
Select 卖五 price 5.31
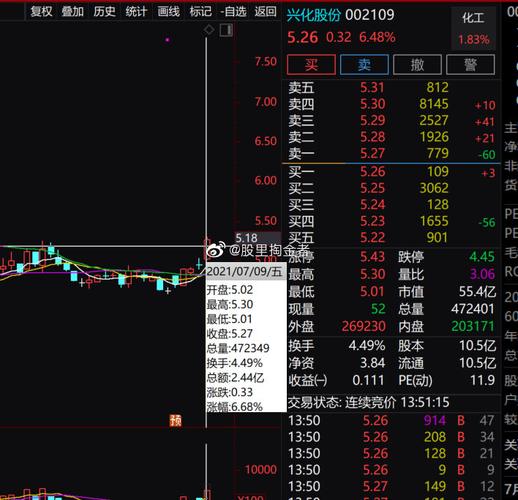(372, 88)
